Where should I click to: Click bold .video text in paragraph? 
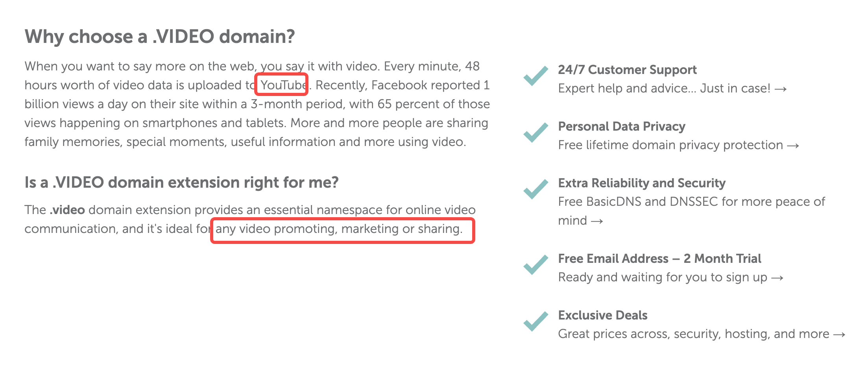tap(67, 210)
